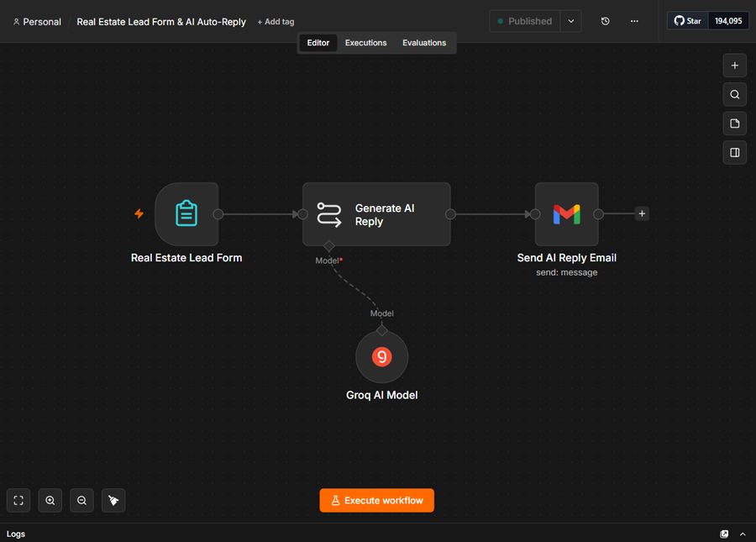Click the input port of Generate AI Reply
The width and height of the screenshot is (756, 542).
pyautogui.click(x=302, y=214)
